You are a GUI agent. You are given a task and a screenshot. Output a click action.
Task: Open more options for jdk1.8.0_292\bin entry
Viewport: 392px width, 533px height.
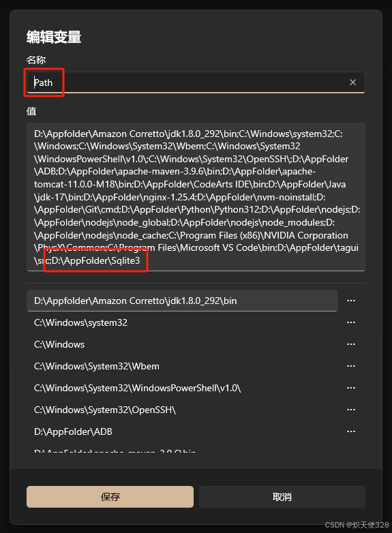(351, 301)
